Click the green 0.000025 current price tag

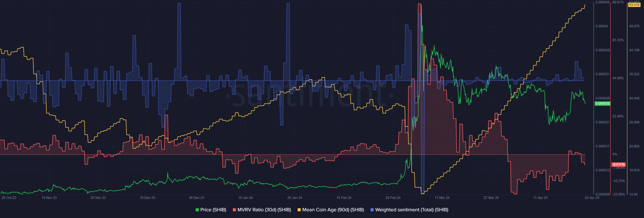coord(602,103)
